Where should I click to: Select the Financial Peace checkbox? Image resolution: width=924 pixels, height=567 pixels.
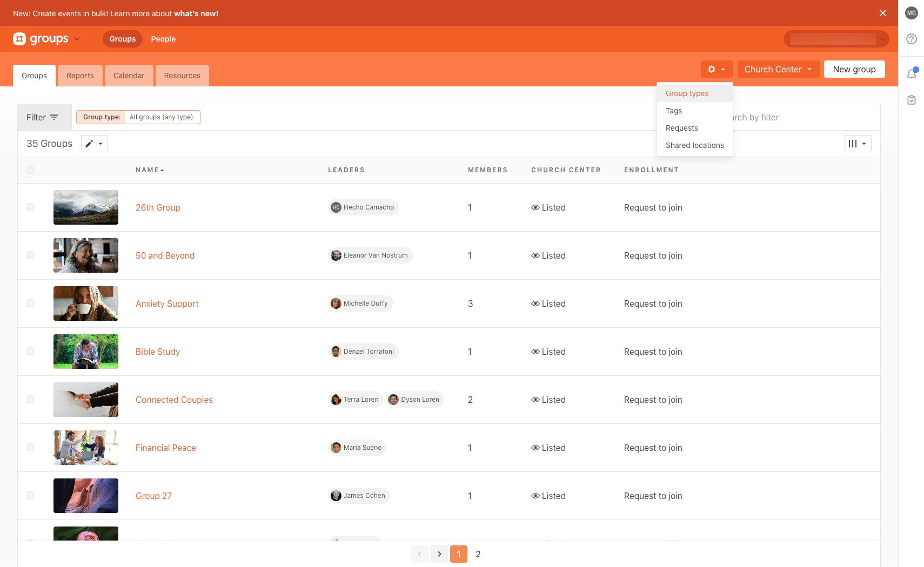[x=30, y=447]
